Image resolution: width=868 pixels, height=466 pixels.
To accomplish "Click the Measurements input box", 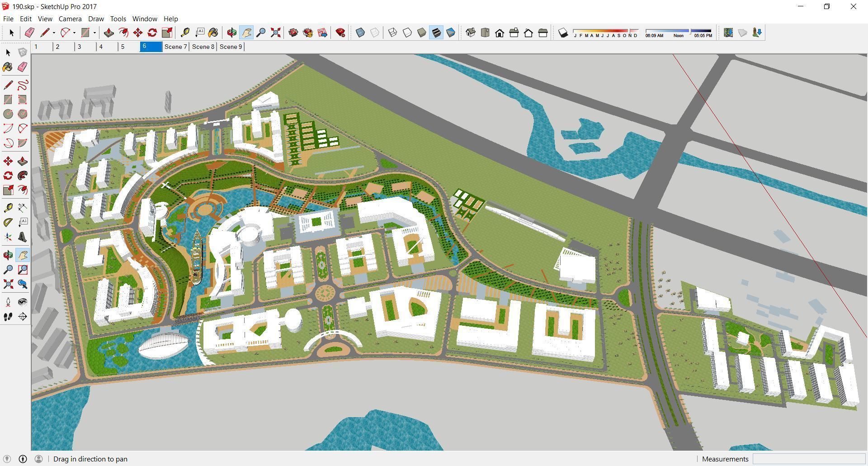I will 809,459.
